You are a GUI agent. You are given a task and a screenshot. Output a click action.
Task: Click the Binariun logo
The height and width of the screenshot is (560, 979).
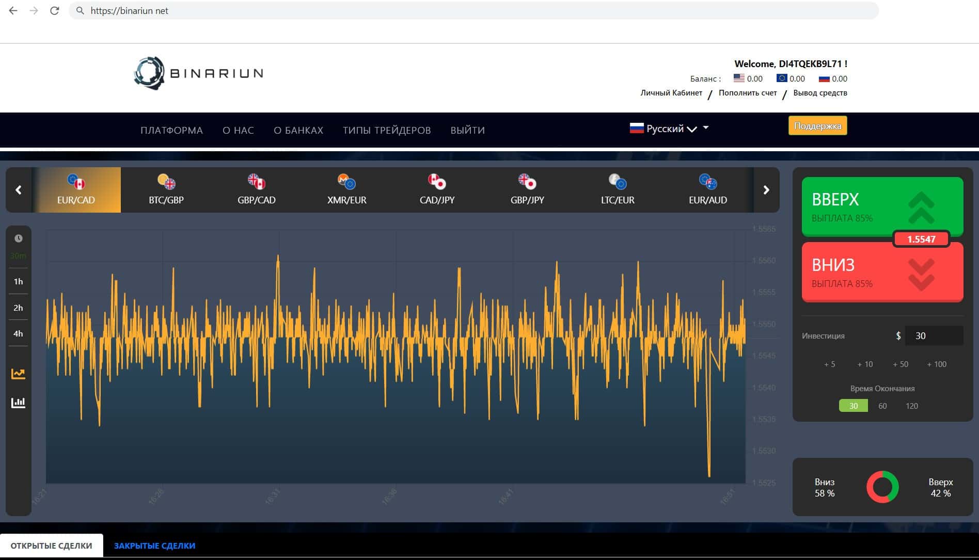pos(199,73)
